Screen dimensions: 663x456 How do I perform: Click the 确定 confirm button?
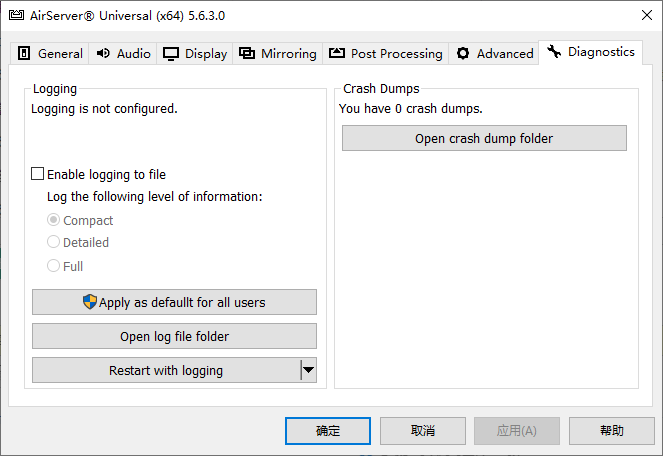[328, 431]
